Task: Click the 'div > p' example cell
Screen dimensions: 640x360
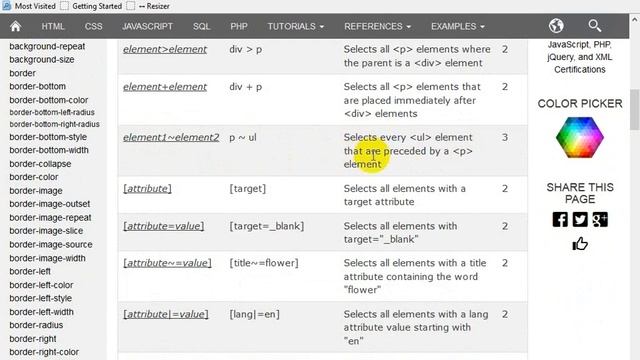Action: coord(245,49)
